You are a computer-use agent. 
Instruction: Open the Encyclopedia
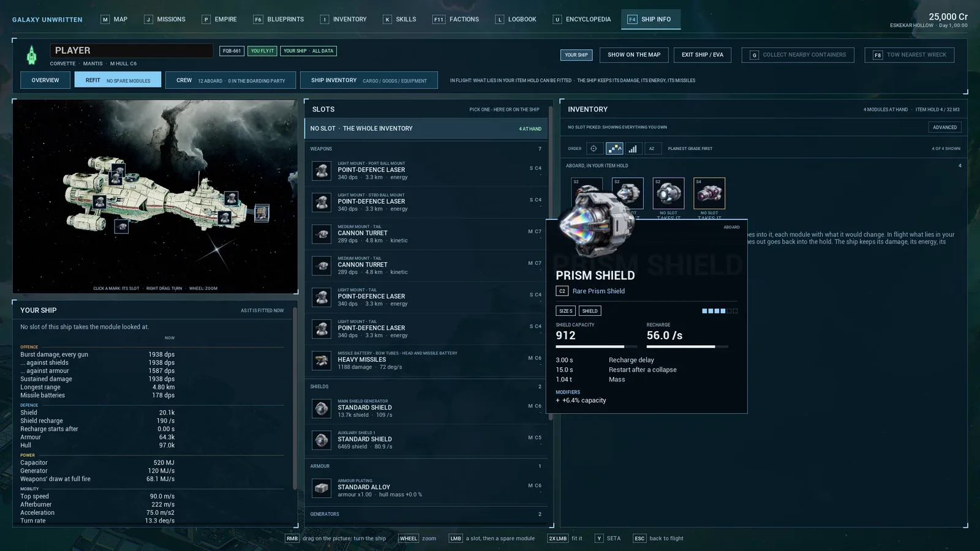point(582,20)
